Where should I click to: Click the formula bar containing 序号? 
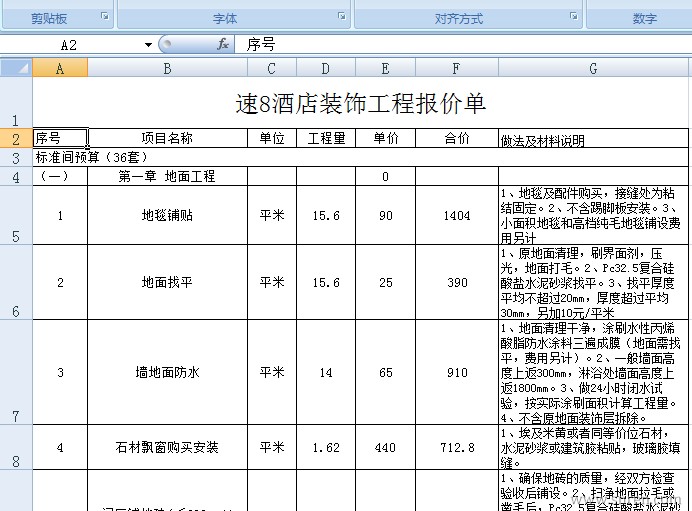click(463, 45)
